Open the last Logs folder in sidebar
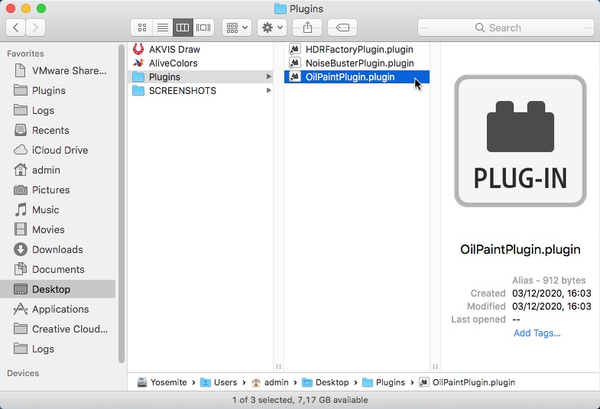The image size is (600, 409). tap(60, 349)
